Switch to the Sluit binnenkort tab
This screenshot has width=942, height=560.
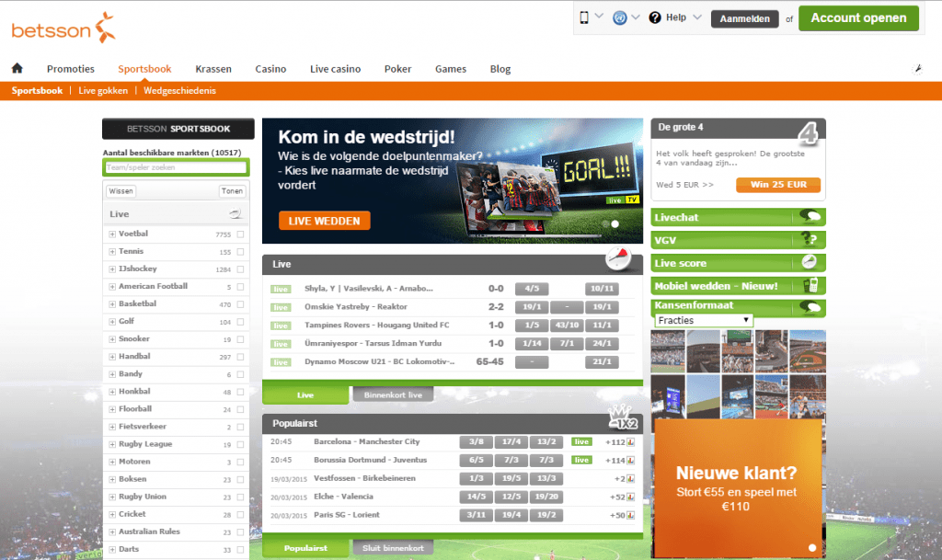(x=393, y=548)
